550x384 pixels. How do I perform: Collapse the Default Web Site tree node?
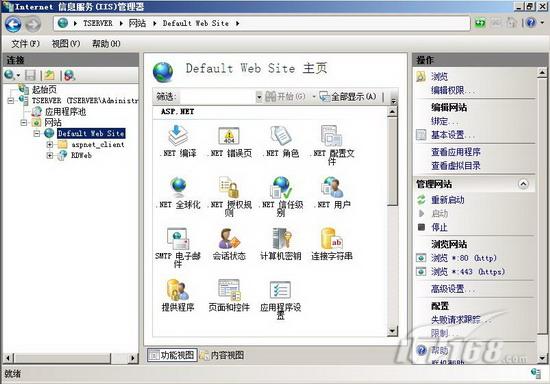coord(36,134)
